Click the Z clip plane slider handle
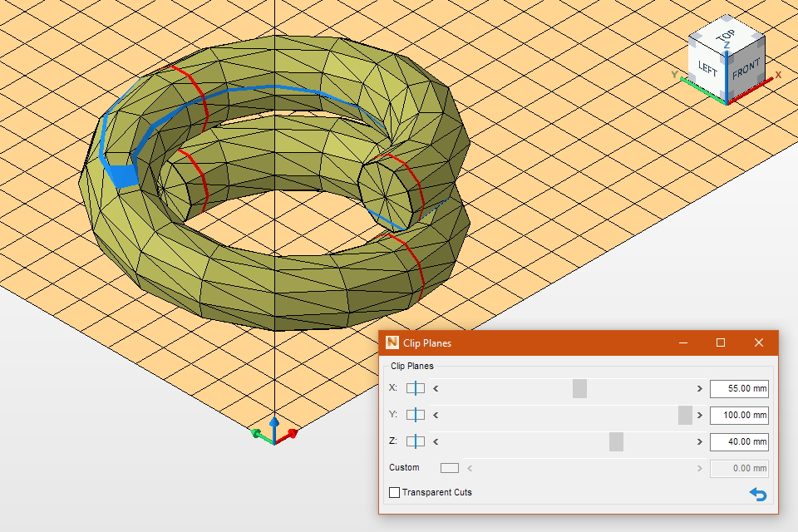The height and width of the screenshot is (532, 798). pos(616,441)
